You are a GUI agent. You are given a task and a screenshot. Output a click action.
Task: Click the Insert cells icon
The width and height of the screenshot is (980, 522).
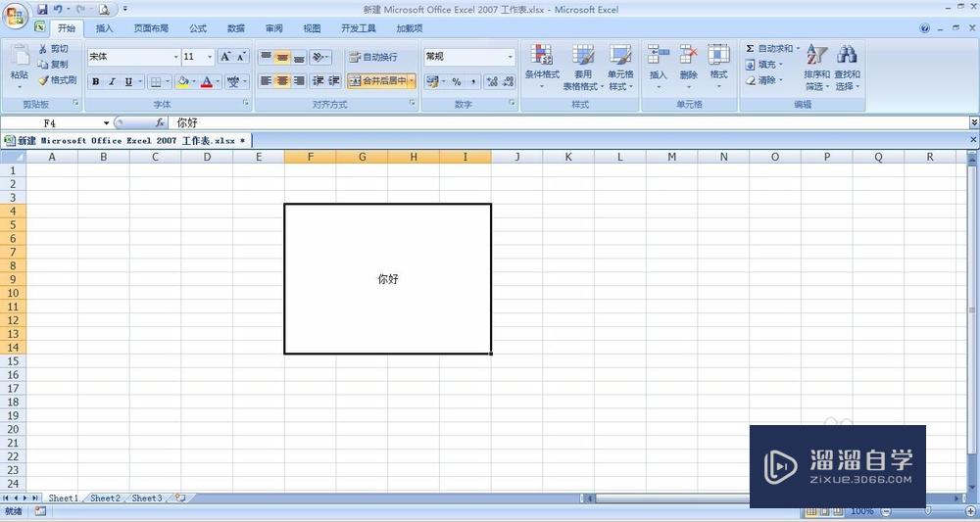[659, 54]
